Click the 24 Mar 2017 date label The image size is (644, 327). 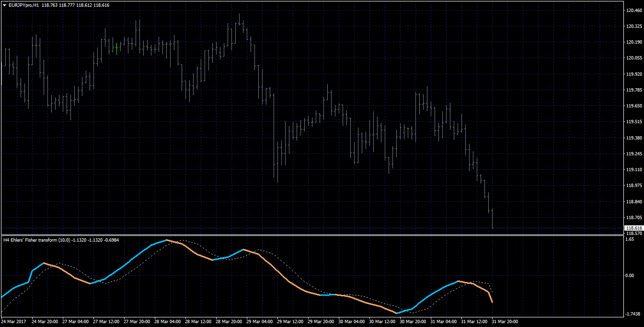[13, 322]
